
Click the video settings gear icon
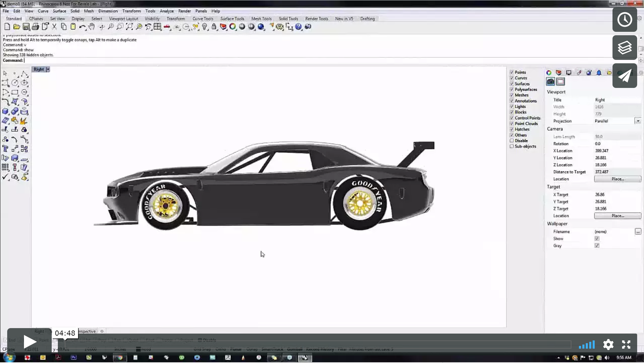pyautogui.click(x=608, y=345)
